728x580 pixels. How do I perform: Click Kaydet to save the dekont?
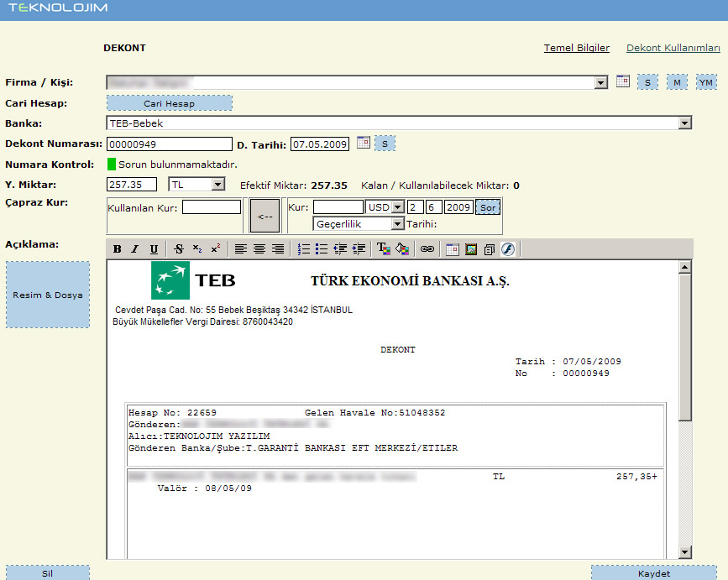point(654,573)
